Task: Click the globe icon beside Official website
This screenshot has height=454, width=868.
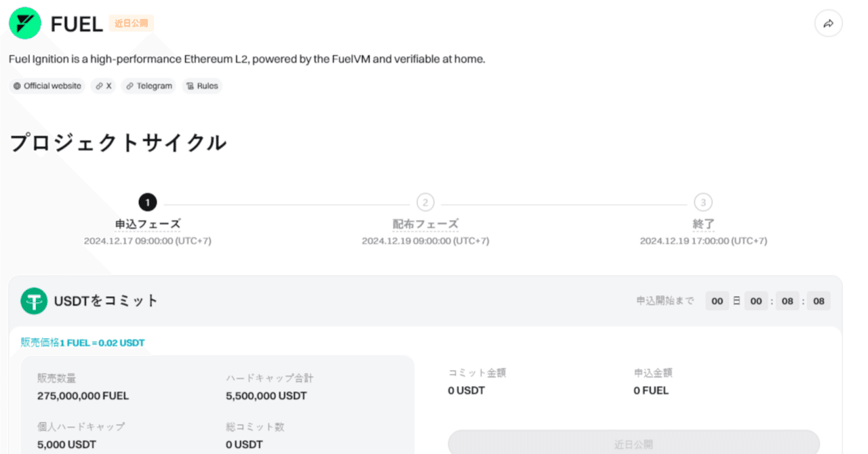Action: tap(16, 85)
